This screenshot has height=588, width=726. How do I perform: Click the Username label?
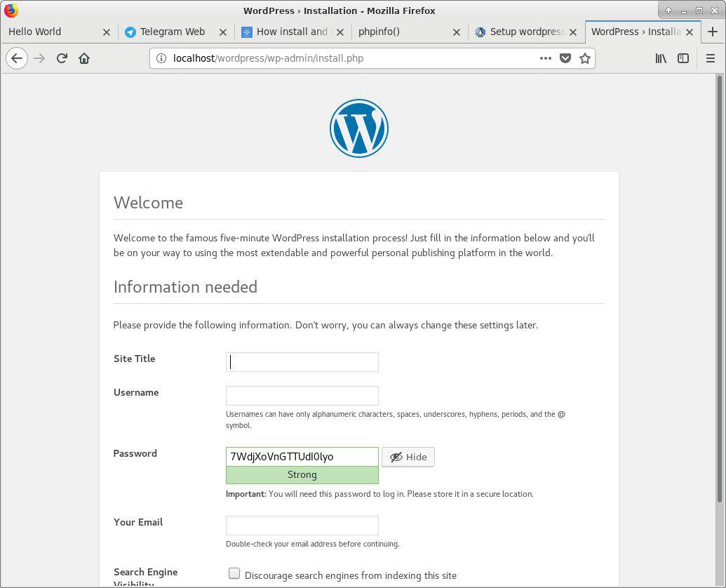coord(136,393)
